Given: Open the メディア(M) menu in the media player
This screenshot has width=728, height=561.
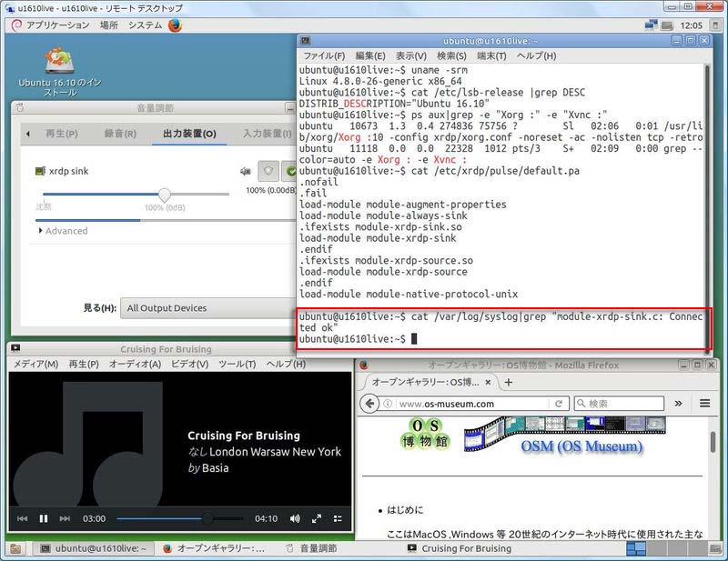Looking at the screenshot, I should (x=35, y=365).
